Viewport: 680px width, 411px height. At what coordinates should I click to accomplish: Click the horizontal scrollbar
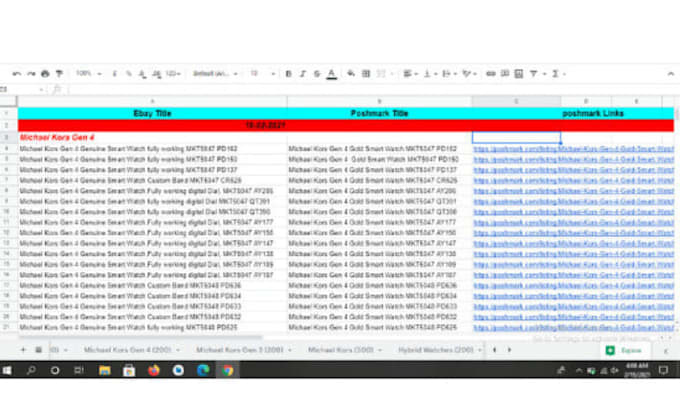coord(140,337)
